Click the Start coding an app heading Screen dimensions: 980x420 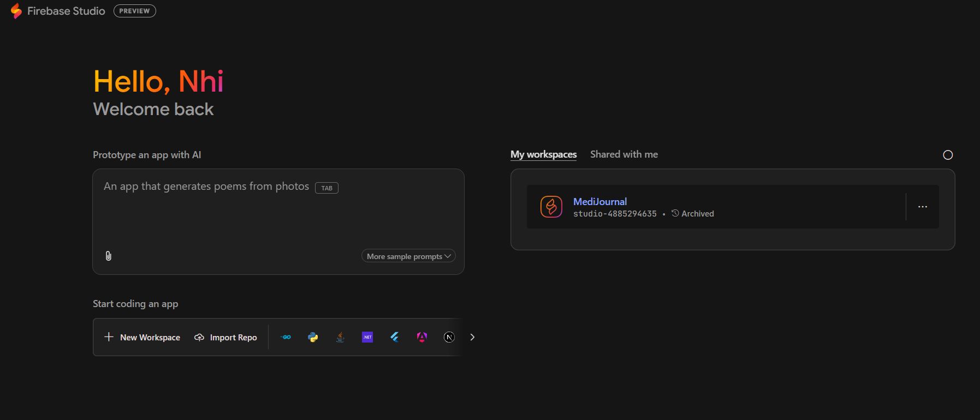point(135,304)
